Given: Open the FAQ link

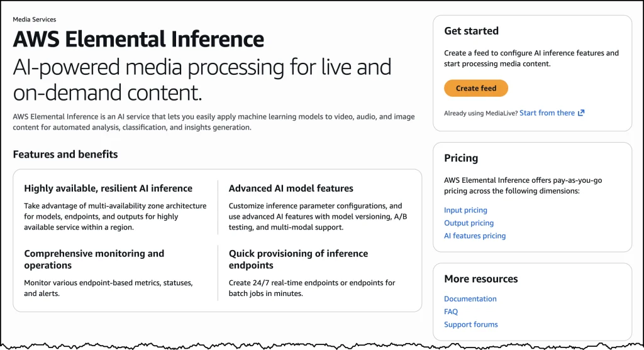Looking at the screenshot, I should pyautogui.click(x=451, y=312).
